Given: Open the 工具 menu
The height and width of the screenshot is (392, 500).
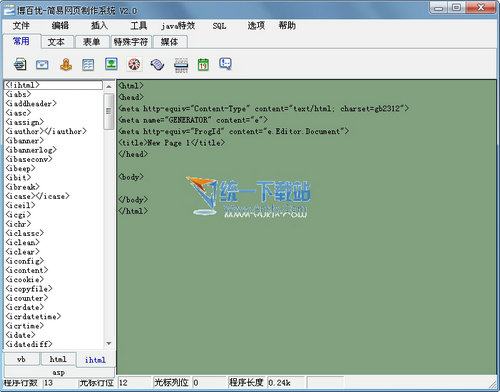Looking at the screenshot, I should (x=139, y=26).
